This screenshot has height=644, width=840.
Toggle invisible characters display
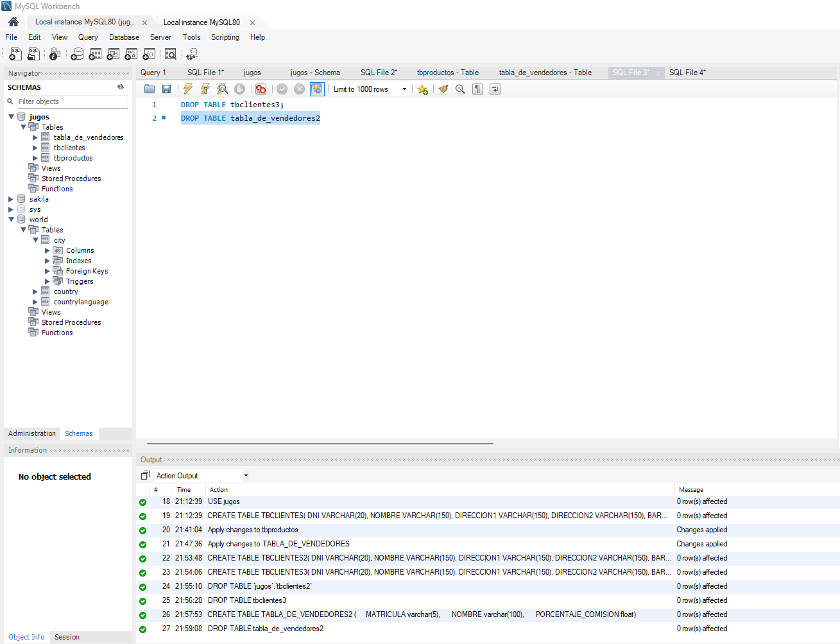[477, 89]
